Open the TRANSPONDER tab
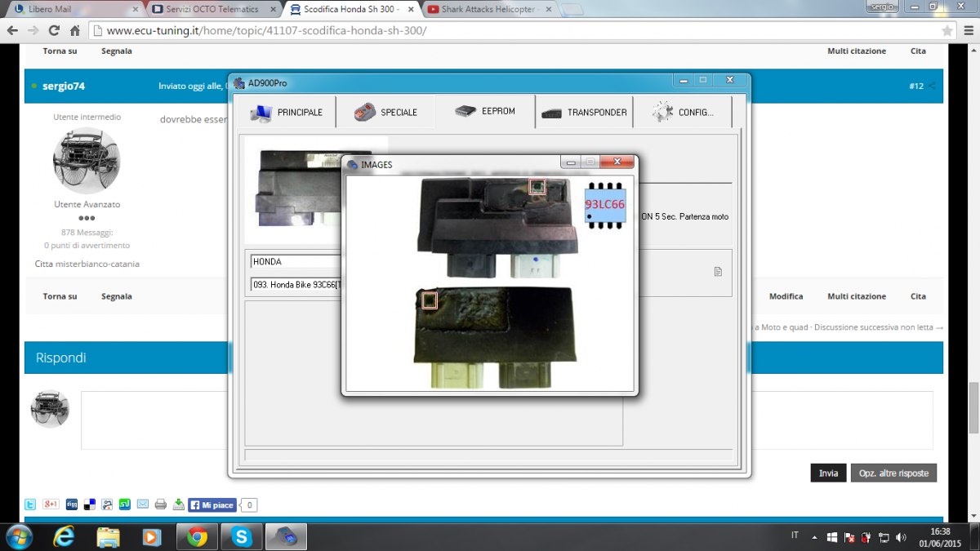Screen dimensions: 980x551 point(584,113)
